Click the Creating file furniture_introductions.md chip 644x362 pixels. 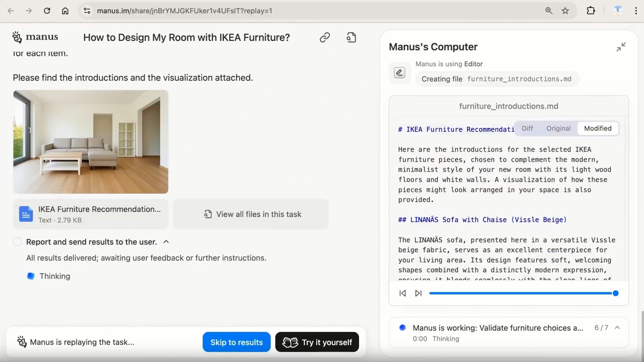point(497,79)
